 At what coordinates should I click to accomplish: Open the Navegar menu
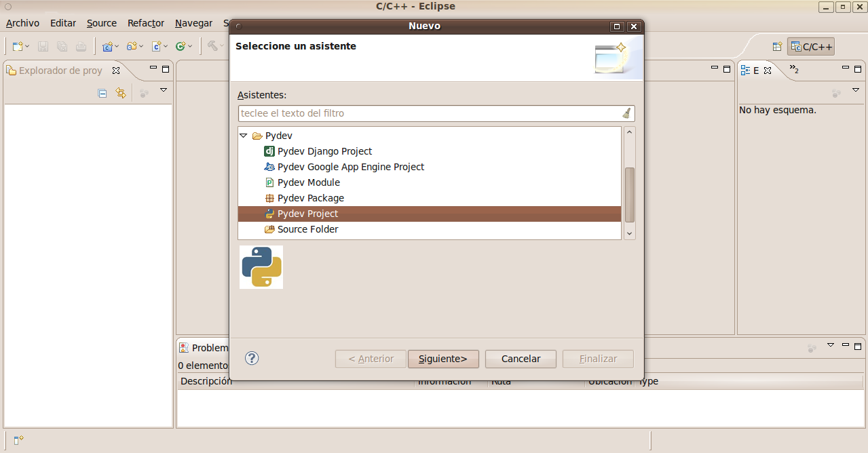pos(193,23)
